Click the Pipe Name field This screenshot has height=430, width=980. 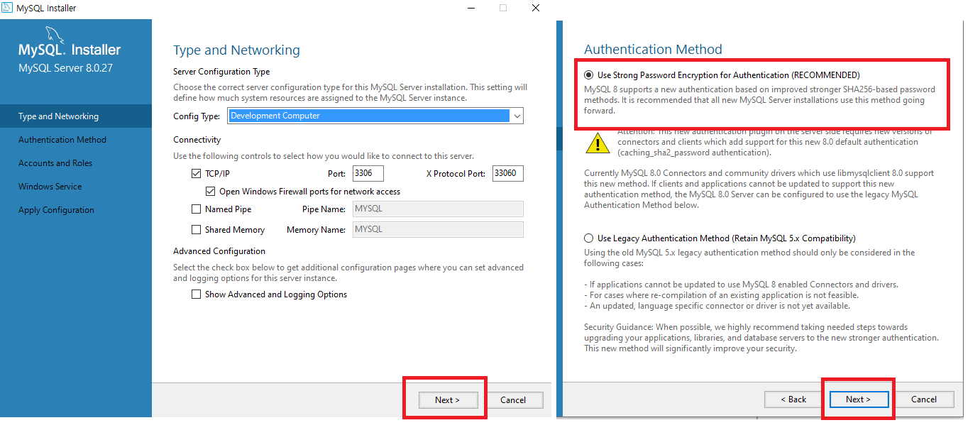438,209
